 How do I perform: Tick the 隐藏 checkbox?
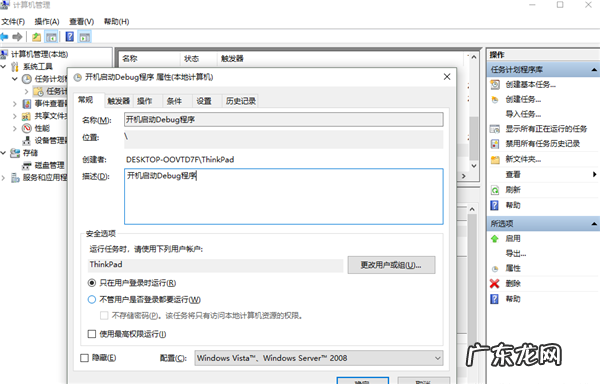(84, 358)
